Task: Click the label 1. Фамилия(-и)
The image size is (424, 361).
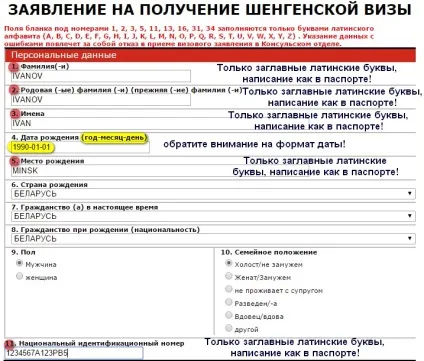Action: click(x=40, y=66)
